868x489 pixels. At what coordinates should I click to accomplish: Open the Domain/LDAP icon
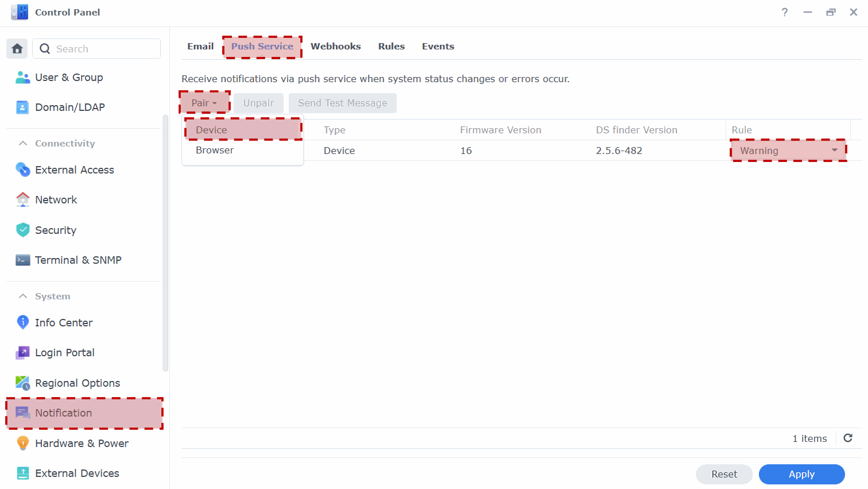(x=22, y=107)
